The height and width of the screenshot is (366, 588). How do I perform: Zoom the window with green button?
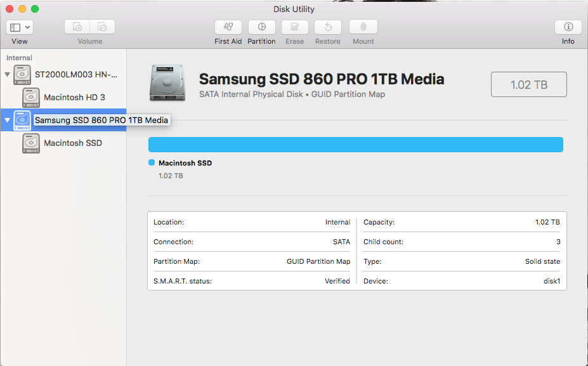click(35, 9)
